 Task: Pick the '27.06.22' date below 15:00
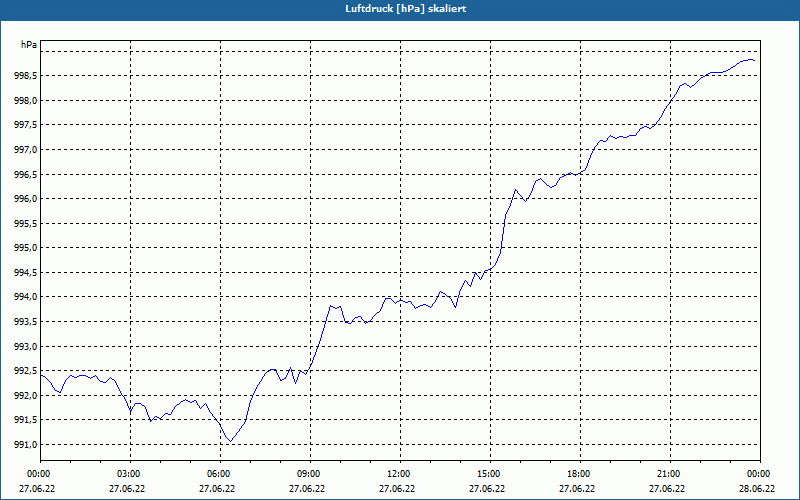(487, 488)
